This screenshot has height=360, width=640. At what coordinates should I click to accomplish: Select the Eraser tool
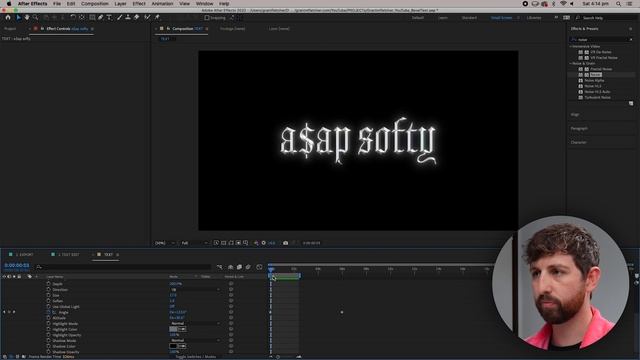136,18
